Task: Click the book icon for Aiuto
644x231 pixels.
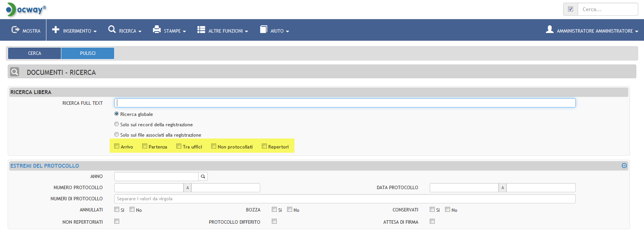Action: [263, 30]
